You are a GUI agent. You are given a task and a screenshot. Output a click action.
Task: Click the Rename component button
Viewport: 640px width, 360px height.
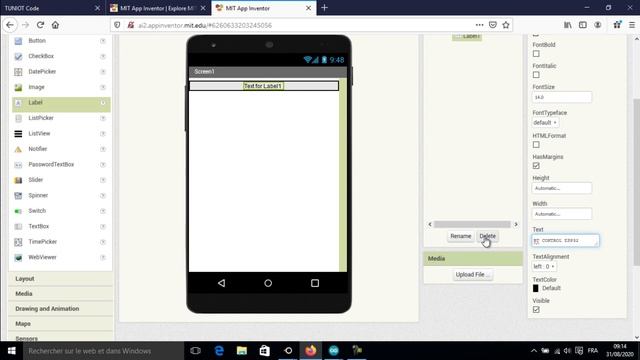[x=460, y=236]
